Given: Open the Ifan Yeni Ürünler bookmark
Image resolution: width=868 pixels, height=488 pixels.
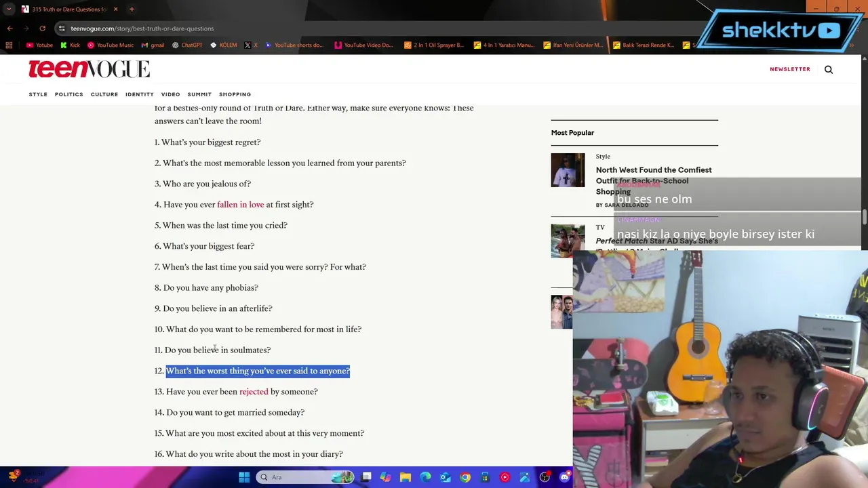Looking at the screenshot, I should click(x=573, y=45).
